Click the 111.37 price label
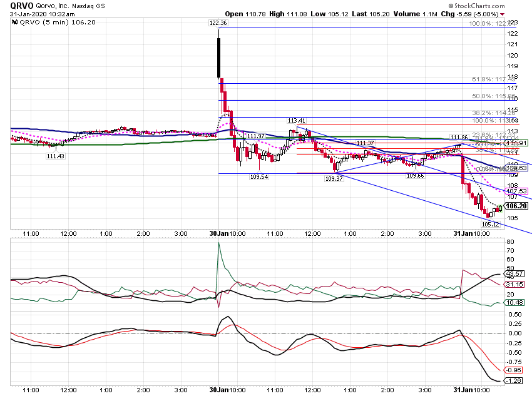This screenshot has width=532, height=396. [365, 143]
